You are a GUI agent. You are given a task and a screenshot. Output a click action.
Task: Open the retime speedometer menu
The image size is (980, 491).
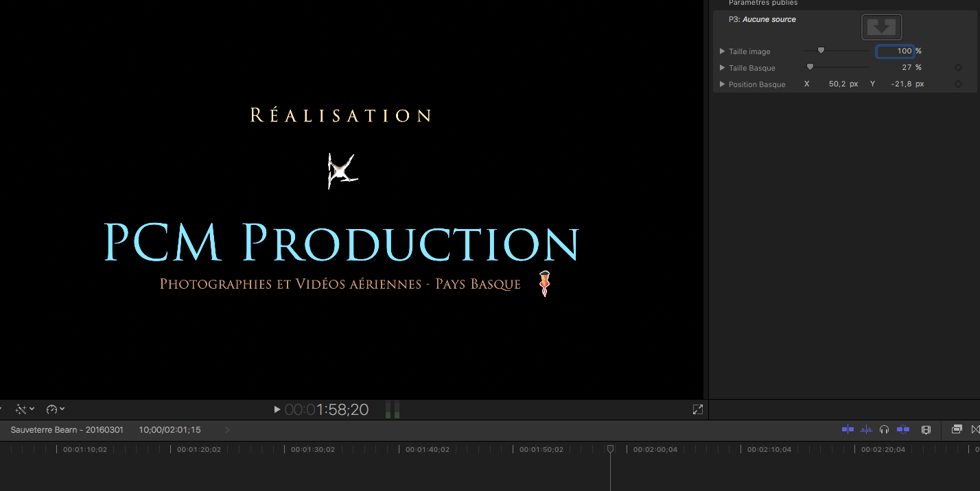[x=55, y=409]
